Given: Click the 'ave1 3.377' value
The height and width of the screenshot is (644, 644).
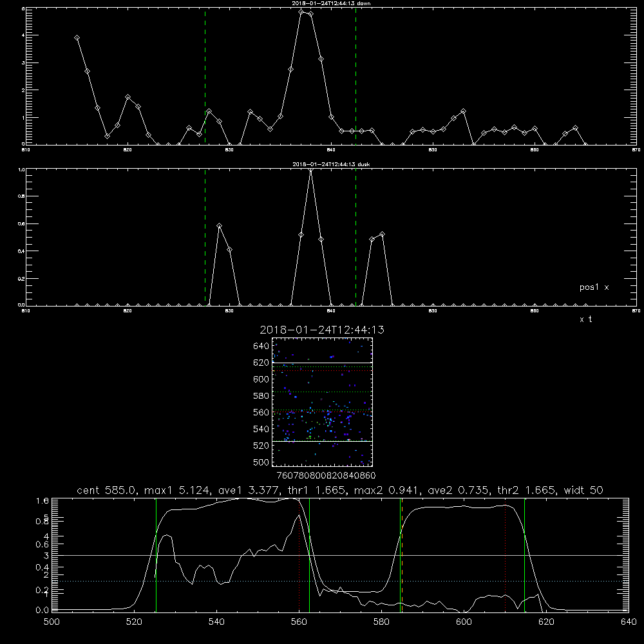Looking at the screenshot, I should pos(249,490).
